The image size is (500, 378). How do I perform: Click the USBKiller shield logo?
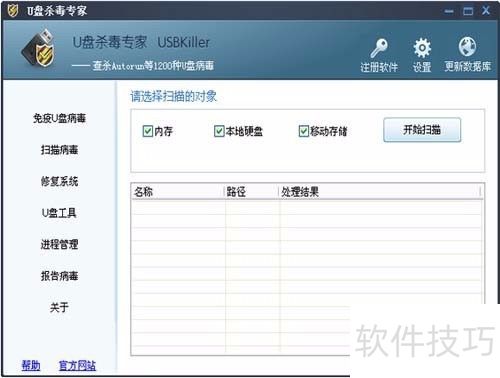39,48
